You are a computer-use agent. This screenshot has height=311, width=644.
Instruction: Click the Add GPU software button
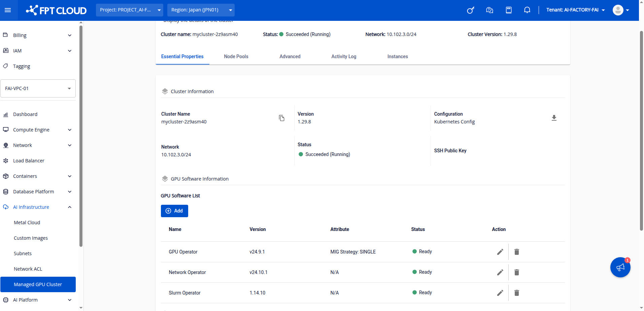[174, 211]
